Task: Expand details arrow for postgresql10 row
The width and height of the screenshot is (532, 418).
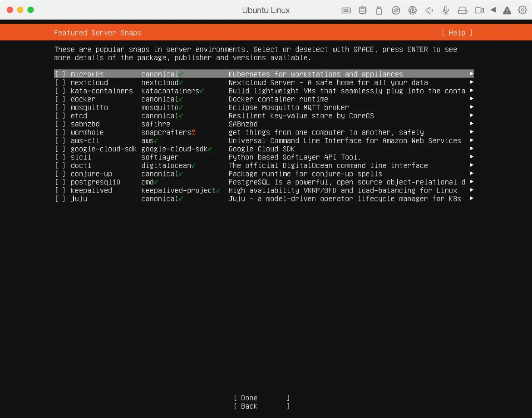Action: (471, 182)
